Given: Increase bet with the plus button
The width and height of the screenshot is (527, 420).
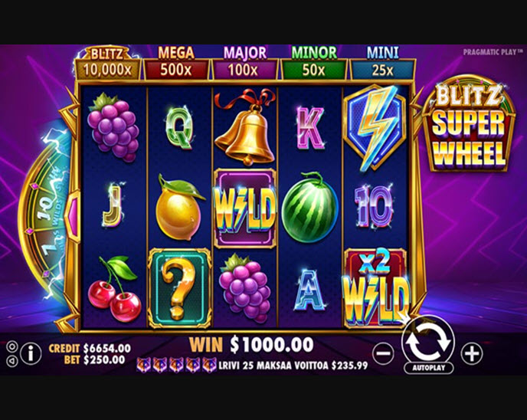Looking at the screenshot, I should 472,353.
